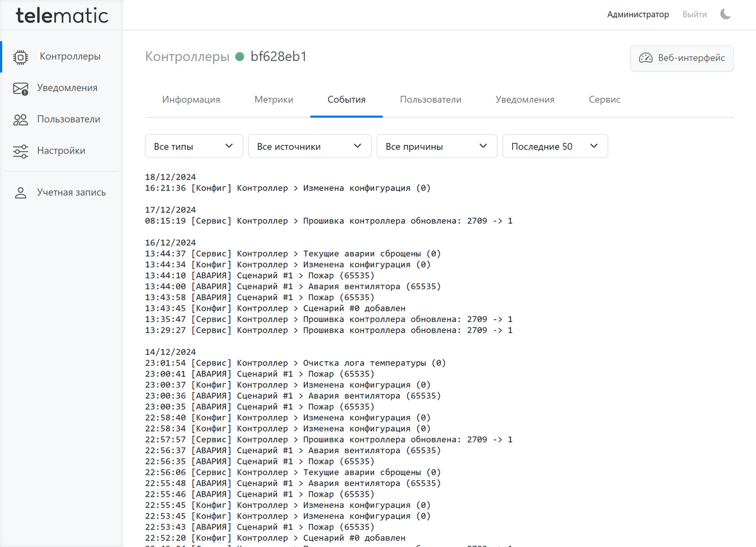Select the Пользователи tab of controller
756x547 pixels.
pos(430,100)
